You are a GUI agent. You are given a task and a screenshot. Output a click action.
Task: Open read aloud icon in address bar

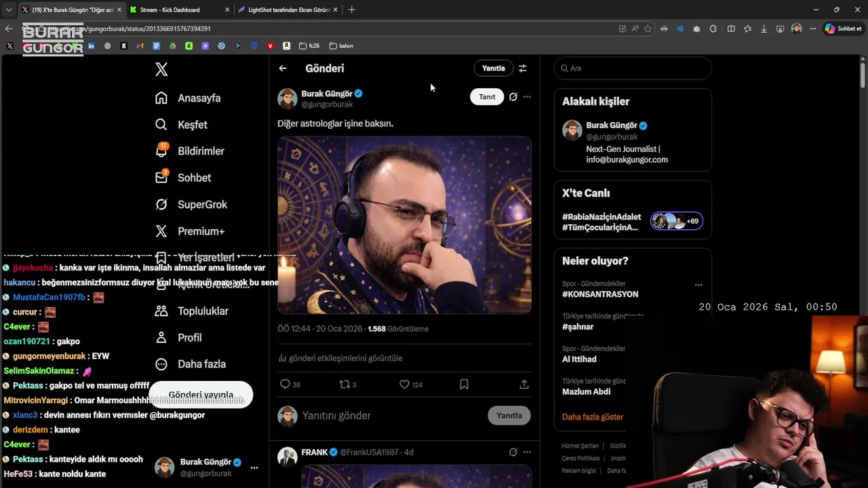coord(635,28)
